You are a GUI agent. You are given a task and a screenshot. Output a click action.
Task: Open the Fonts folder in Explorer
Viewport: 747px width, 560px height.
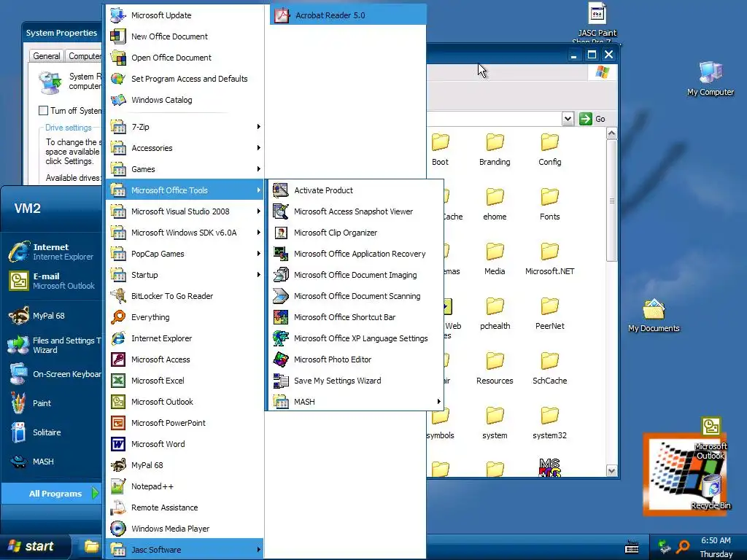coord(549,205)
